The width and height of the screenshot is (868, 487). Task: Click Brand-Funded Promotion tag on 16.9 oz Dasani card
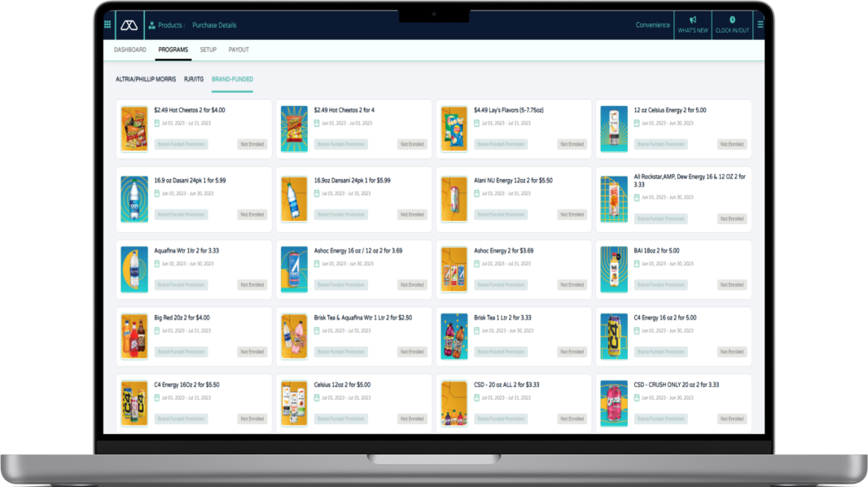(x=181, y=214)
